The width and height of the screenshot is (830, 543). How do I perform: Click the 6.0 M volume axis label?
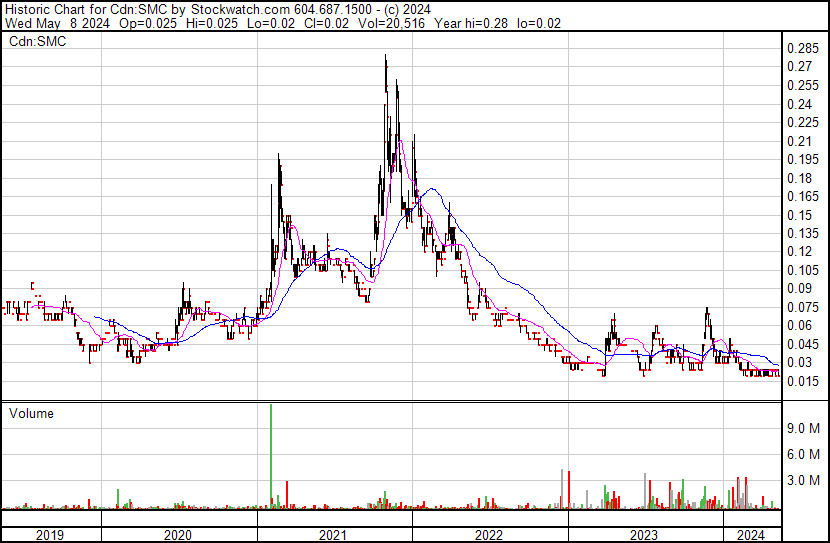point(804,454)
